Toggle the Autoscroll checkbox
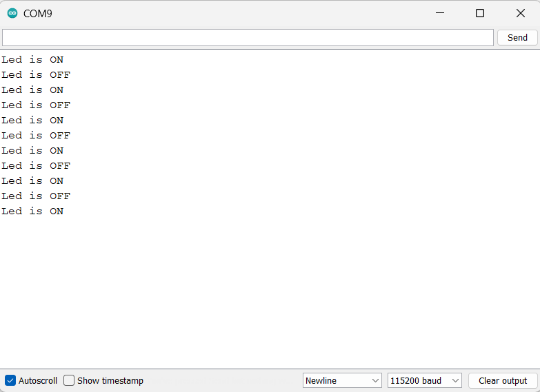Viewport: 540px width, 392px height. pos(10,380)
